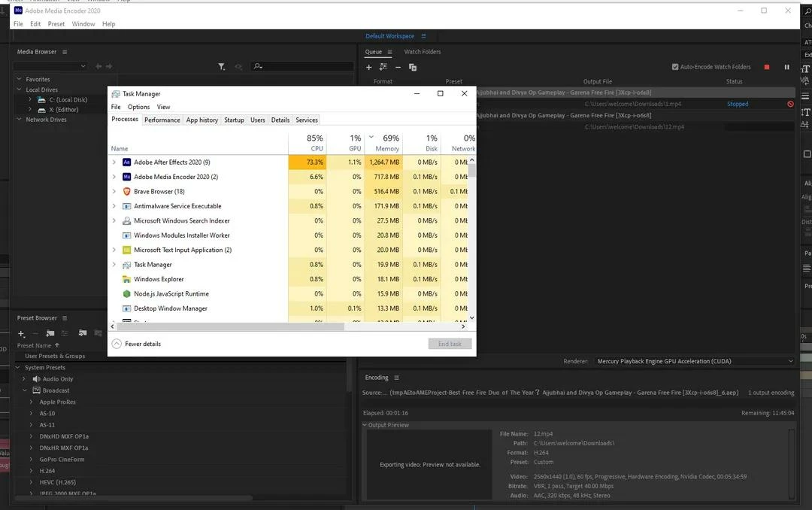Click the red stopped-status icon beside 1.mp4
Image resolution: width=812 pixels, height=510 pixels.
tap(790, 104)
